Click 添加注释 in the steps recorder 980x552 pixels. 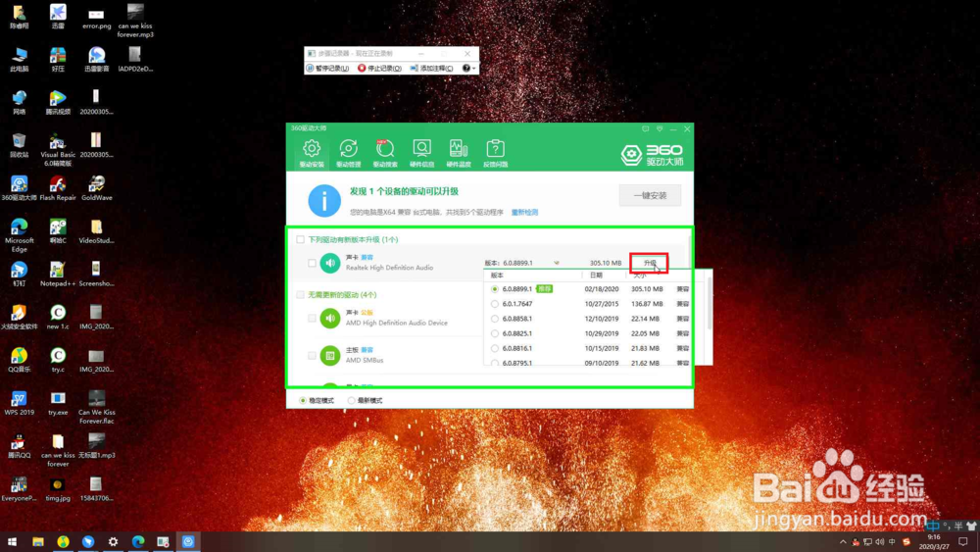[x=432, y=68]
